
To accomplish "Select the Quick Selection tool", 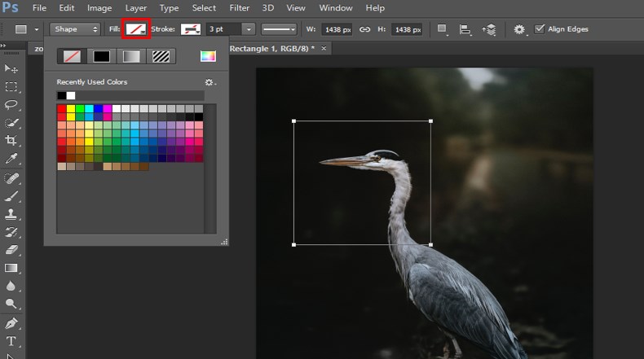I will [x=11, y=123].
